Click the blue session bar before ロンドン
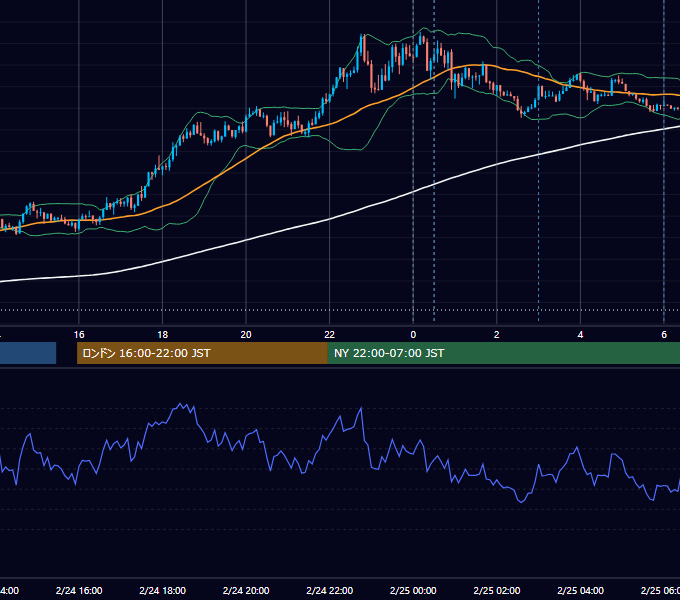The height and width of the screenshot is (600, 680). pos(28,353)
